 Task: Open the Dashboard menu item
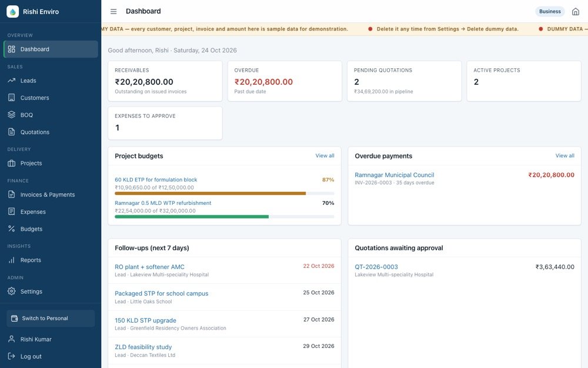pos(51,49)
